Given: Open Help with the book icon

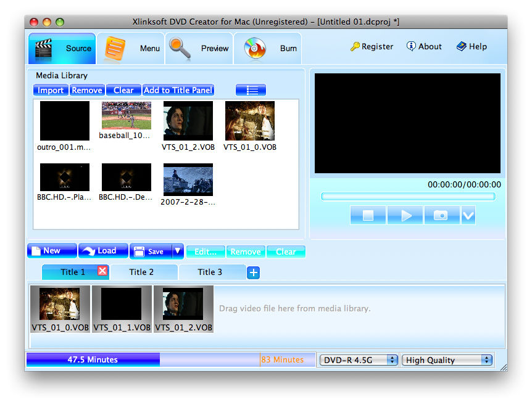Looking at the screenshot, I should pyautogui.click(x=472, y=46).
